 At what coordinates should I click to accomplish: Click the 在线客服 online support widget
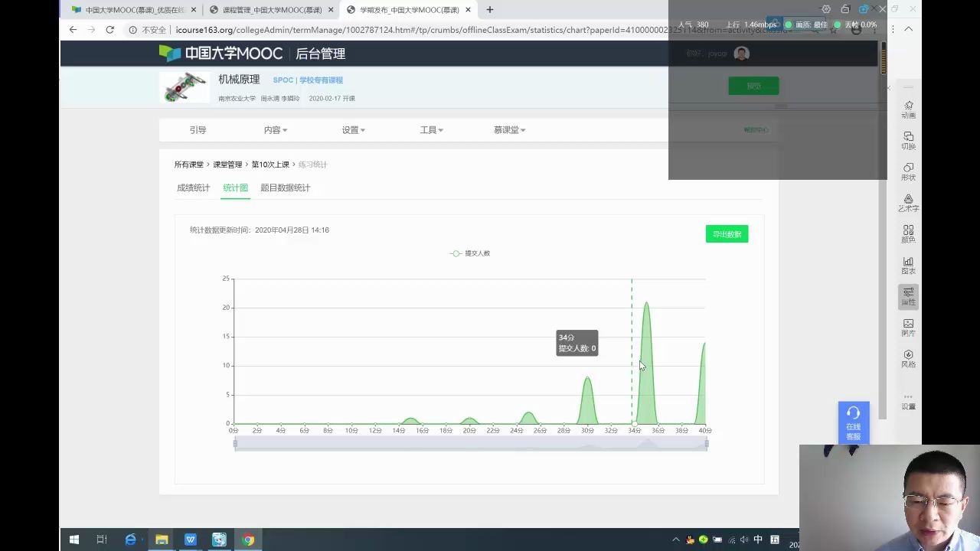[x=853, y=422]
